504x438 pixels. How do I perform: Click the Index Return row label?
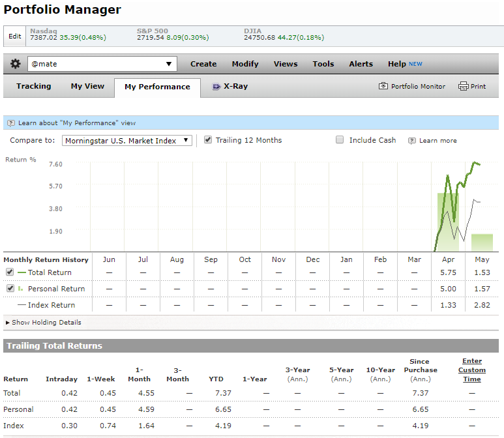pyautogui.click(x=52, y=305)
